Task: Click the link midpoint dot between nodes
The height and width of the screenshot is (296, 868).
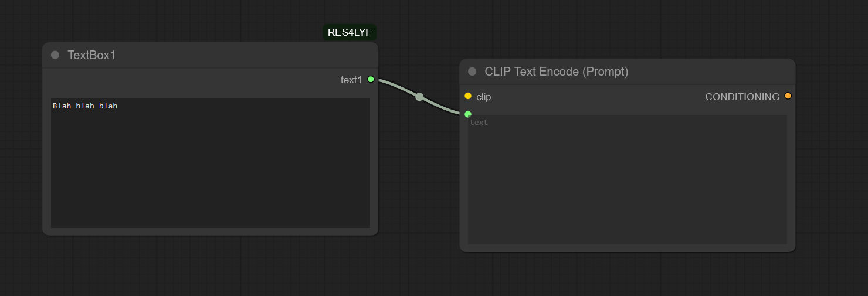Action: (x=419, y=97)
